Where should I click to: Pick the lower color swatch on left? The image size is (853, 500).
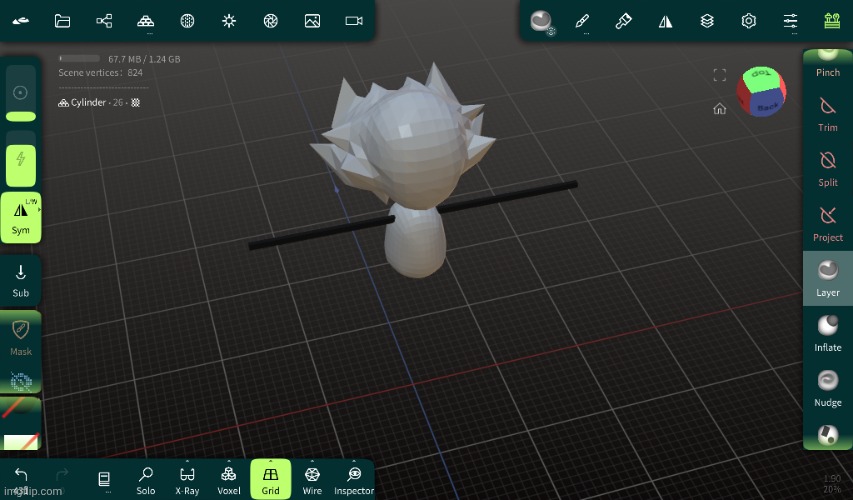(21, 441)
